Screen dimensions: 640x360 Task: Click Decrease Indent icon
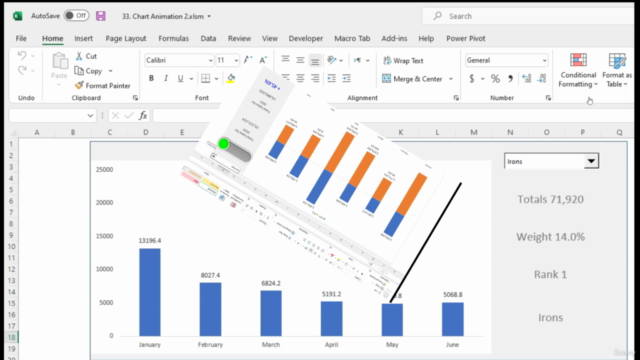tap(331, 78)
